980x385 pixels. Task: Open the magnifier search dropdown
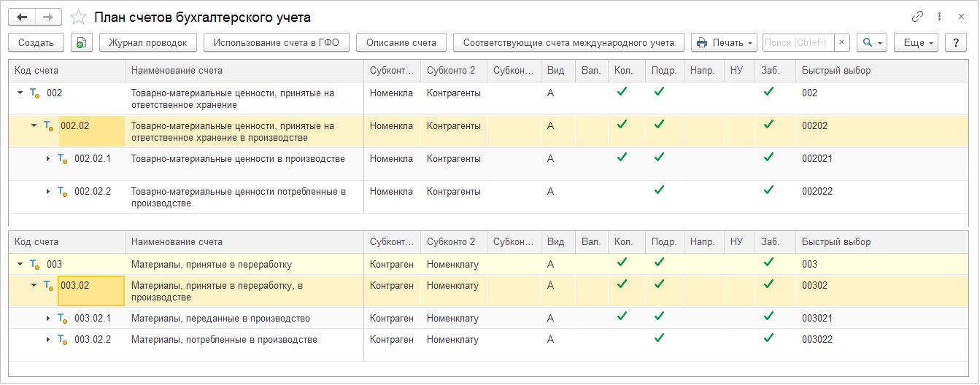click(x=872, y=43)
